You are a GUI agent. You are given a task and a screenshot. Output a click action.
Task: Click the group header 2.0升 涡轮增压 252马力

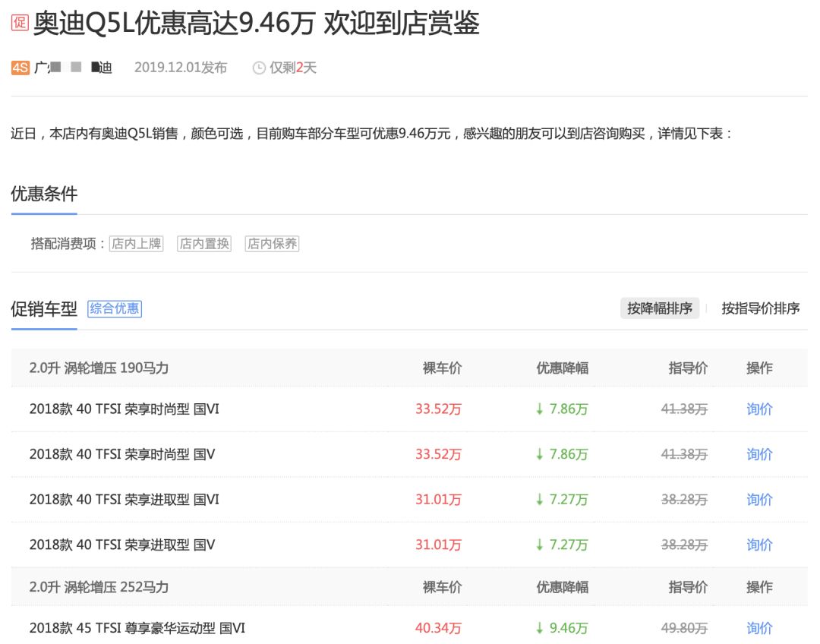pyautogui.click(x=99, y=588)
